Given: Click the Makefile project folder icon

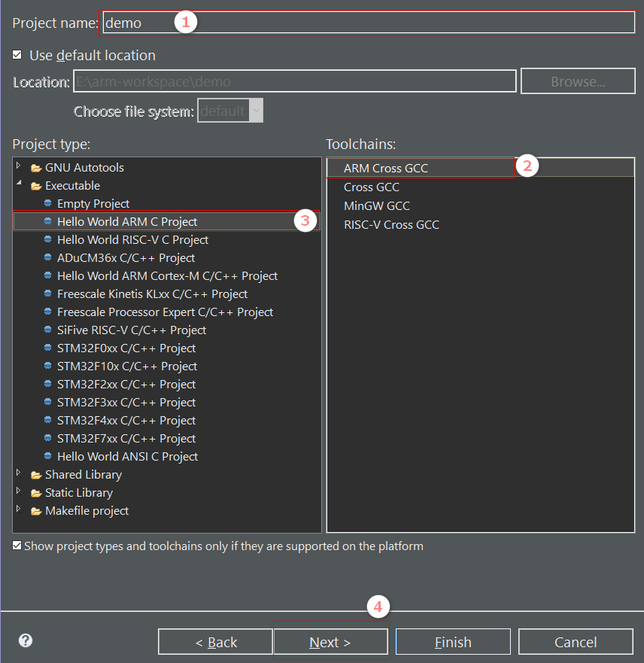Looking at the screenshot, I should tap(36, 512).
